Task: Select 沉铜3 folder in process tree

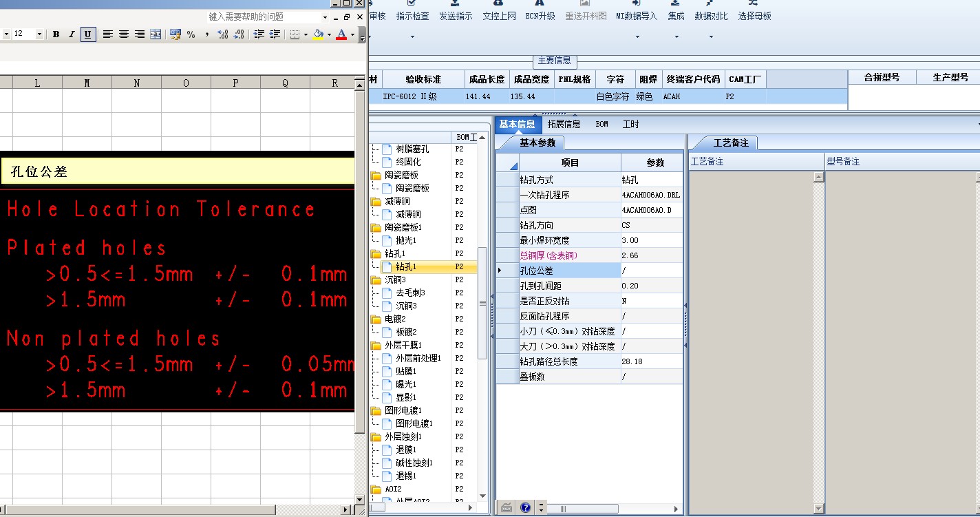Action: [395, 279]
